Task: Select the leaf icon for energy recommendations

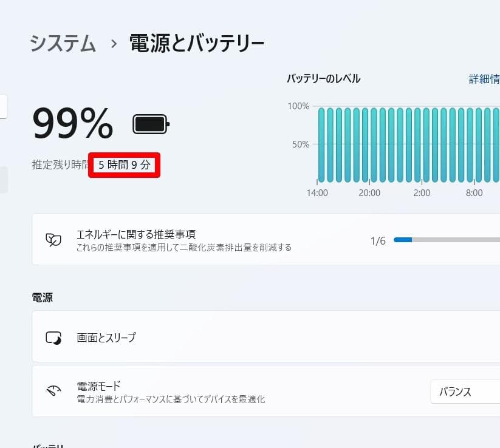Action: click(x=53, y=239)
